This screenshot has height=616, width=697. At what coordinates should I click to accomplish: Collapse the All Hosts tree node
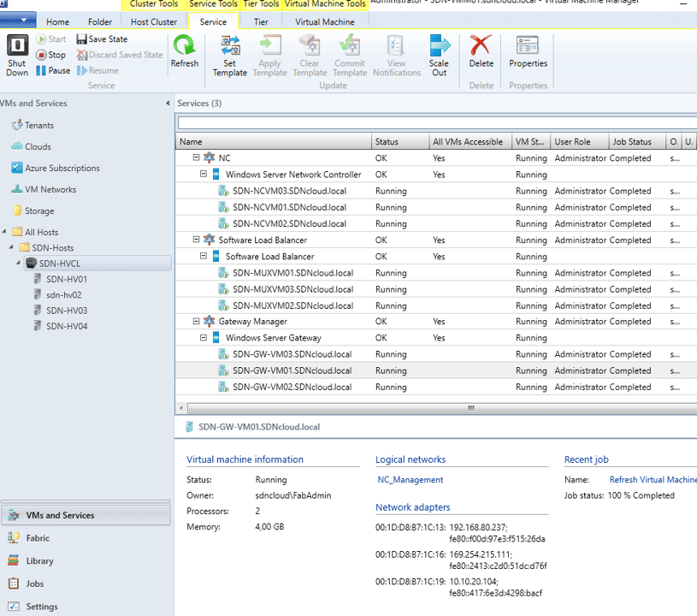coord(4,231)
